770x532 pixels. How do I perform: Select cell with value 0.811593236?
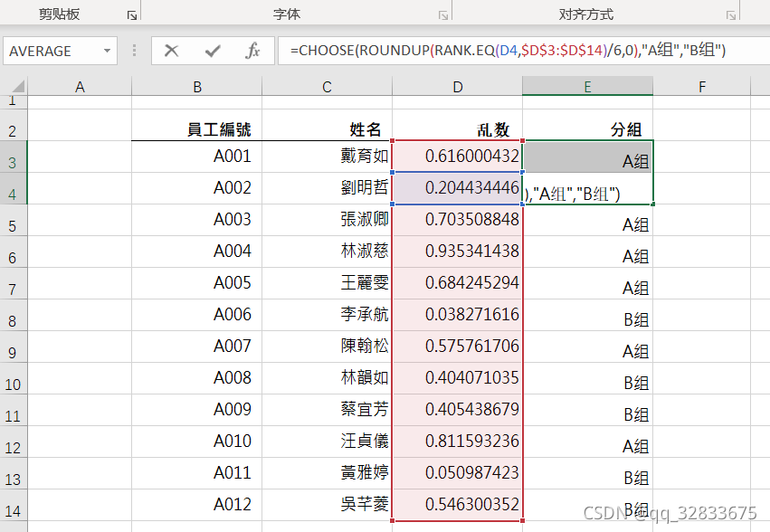[457, 442]
